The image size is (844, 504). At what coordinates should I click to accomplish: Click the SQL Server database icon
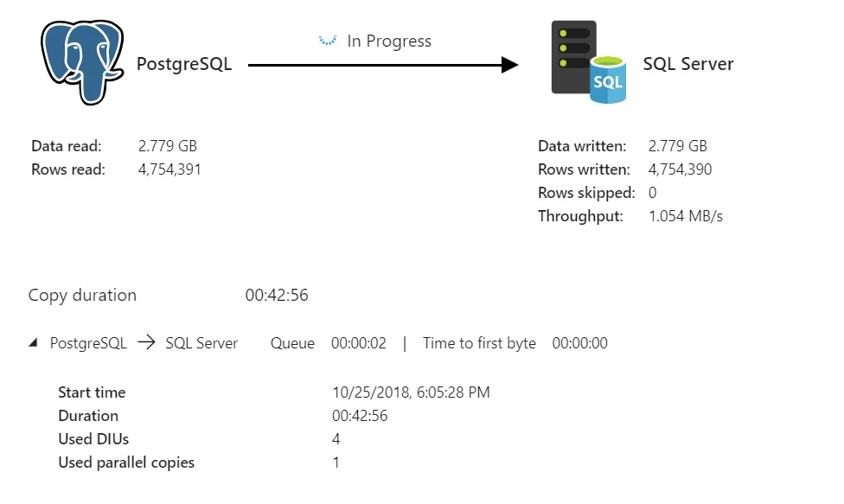[x=588, y=62]
